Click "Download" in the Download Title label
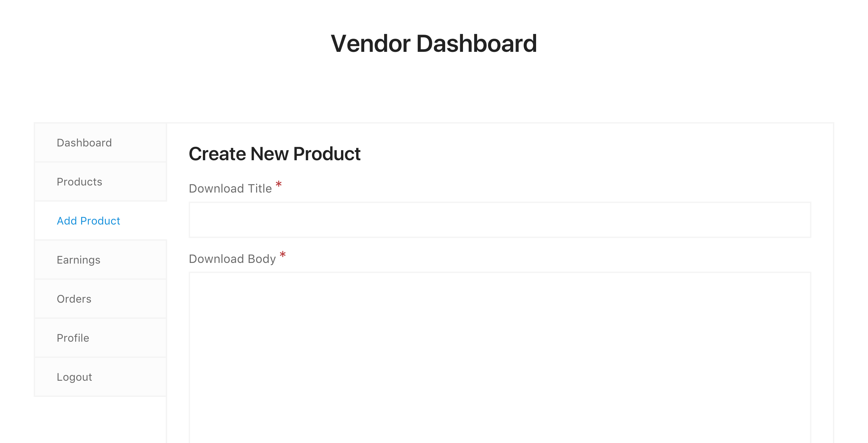868x443 pixels. pyautogui.click(x=217, y=189)
